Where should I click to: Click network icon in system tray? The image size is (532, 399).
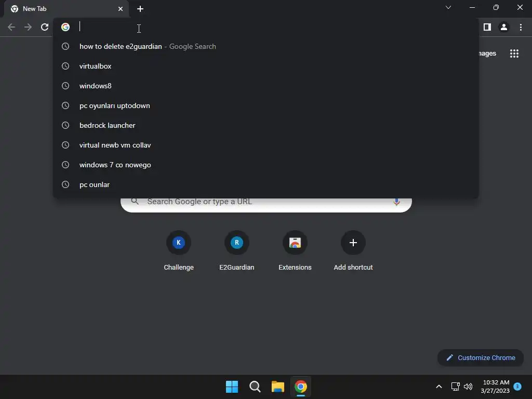pos(455,387)
